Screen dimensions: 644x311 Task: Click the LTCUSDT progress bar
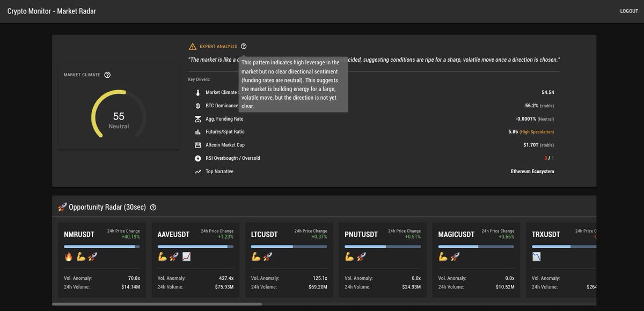(x=289, y=247)
